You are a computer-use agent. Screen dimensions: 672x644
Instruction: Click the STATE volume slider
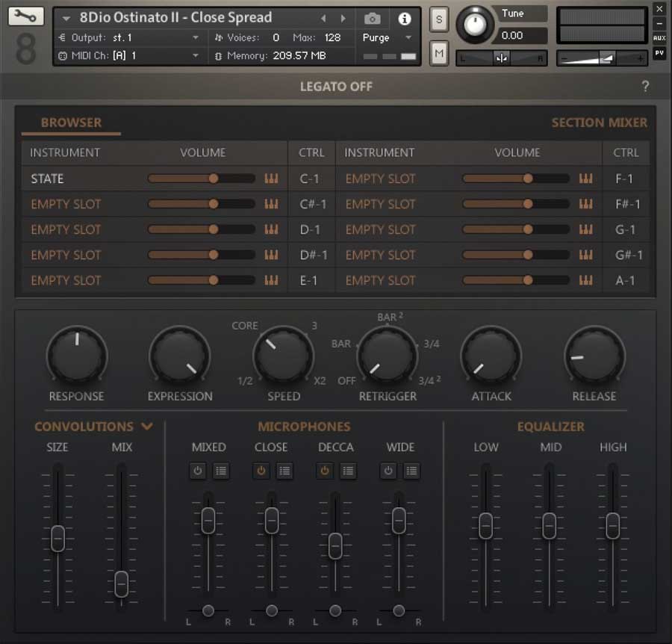point(202,179)
